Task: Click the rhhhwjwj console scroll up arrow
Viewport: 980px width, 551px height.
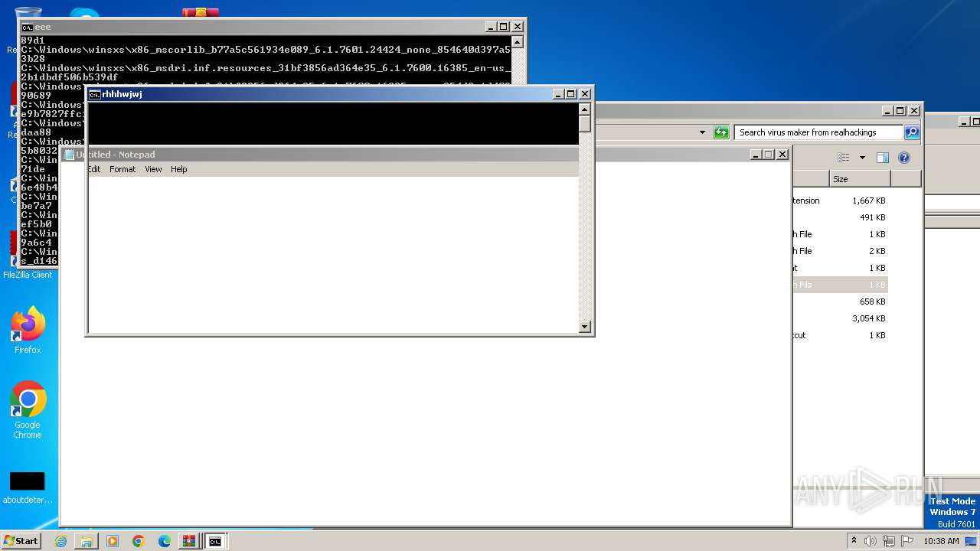Action: coord(585,109)
